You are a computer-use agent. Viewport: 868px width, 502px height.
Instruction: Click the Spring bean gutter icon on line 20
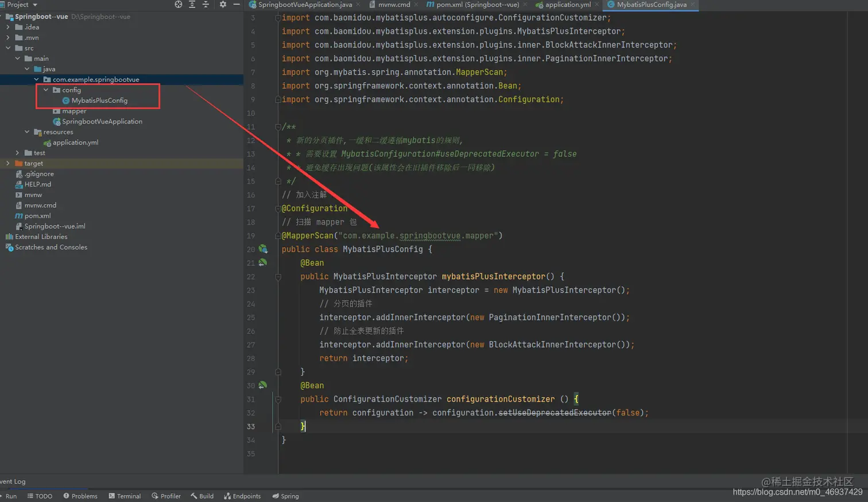[x=263, y=249]
